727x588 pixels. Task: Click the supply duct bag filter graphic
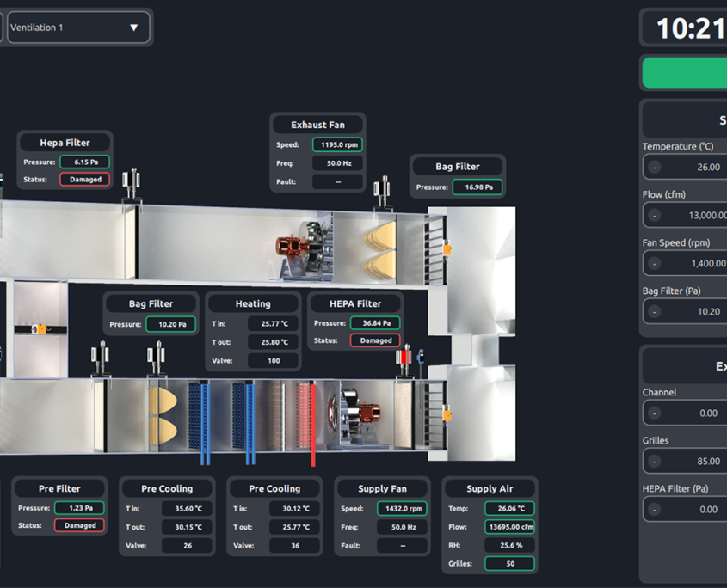click(x=162, y=413)
